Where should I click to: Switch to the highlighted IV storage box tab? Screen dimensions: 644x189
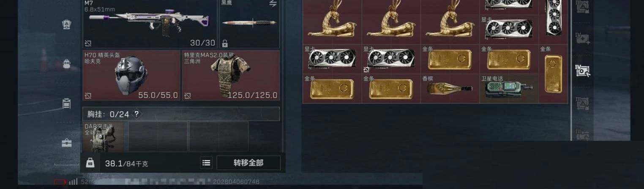(x=583, y=70)
